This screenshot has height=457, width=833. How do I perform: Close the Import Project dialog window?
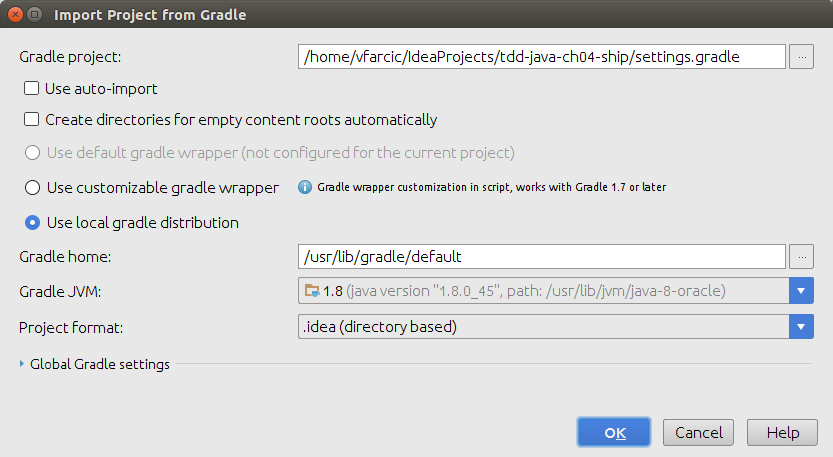pyautogui.click(x=15, y=15)
